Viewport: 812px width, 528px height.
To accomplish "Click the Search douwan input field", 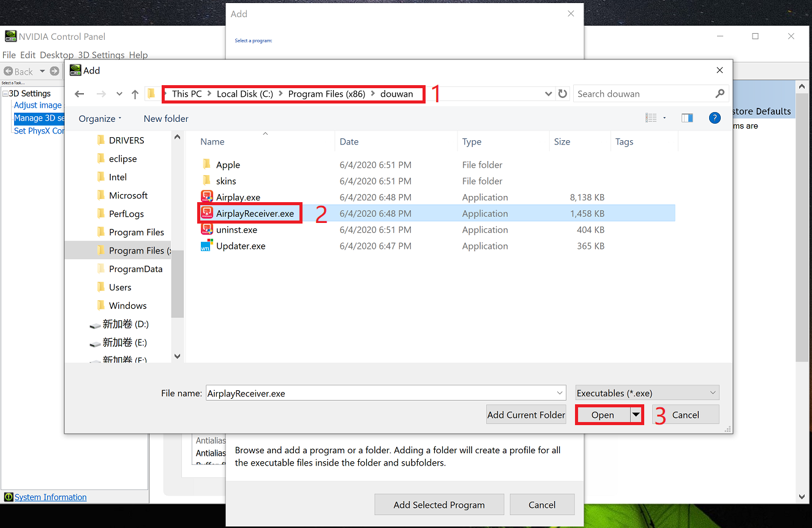I will (644, 94).
